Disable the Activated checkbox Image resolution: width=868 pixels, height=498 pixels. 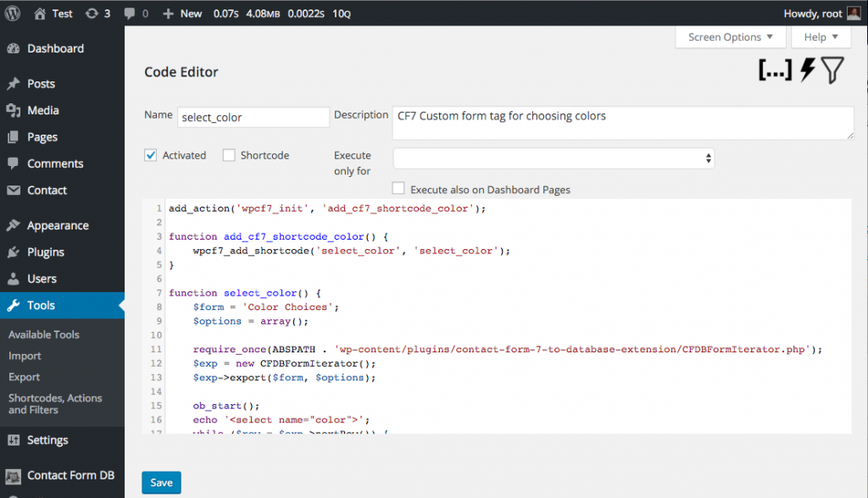click(x=150, y=155)
